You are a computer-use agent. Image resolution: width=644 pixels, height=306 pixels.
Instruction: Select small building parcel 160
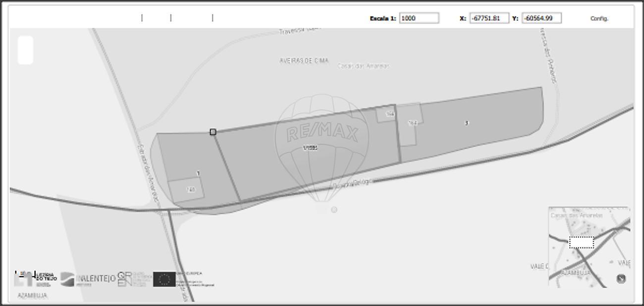coord(186,191)
